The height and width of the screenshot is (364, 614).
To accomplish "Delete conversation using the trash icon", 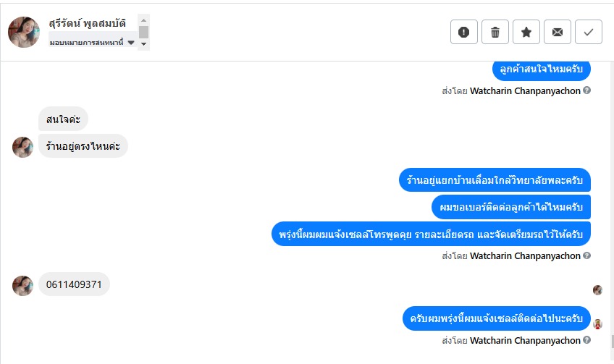I will point(495,32).
